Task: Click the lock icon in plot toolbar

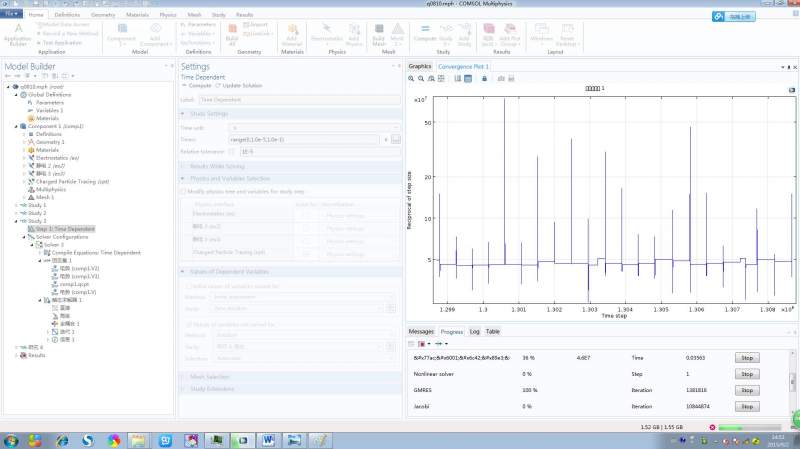Action: click(x=485, y=78)
